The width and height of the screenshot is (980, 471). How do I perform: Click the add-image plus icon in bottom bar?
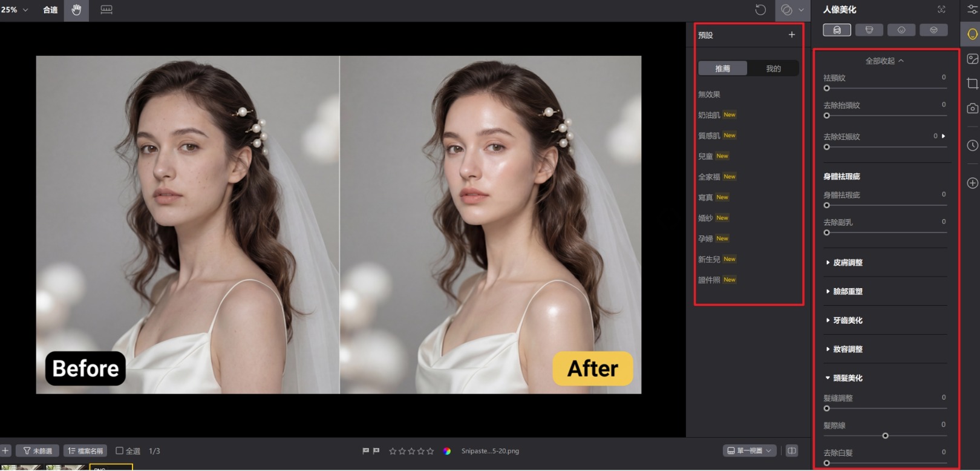point(5,450)
